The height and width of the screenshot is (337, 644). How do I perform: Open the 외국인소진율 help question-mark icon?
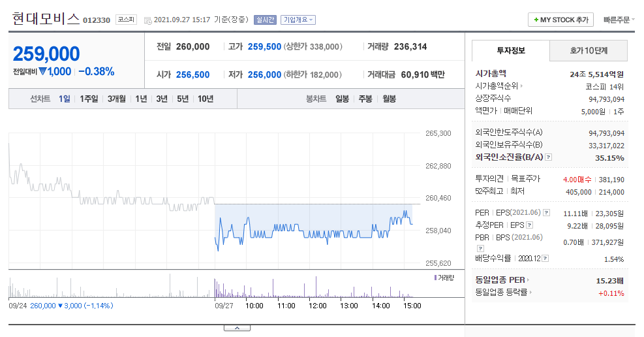point(548,157)
